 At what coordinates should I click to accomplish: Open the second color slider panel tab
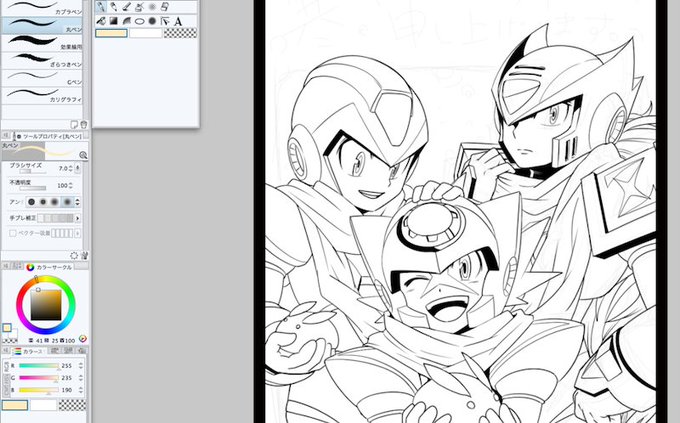[55, 351]
